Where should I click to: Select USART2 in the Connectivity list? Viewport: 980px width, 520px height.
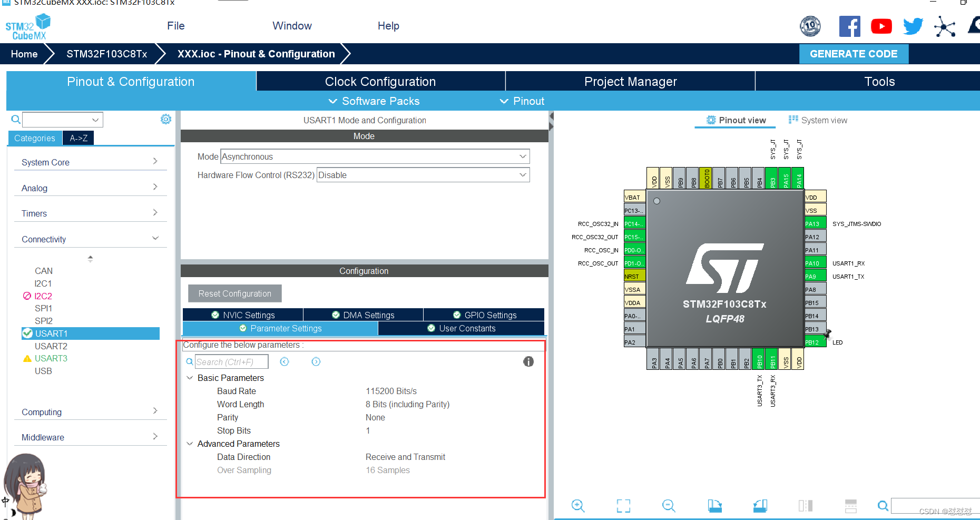point(51,346)
